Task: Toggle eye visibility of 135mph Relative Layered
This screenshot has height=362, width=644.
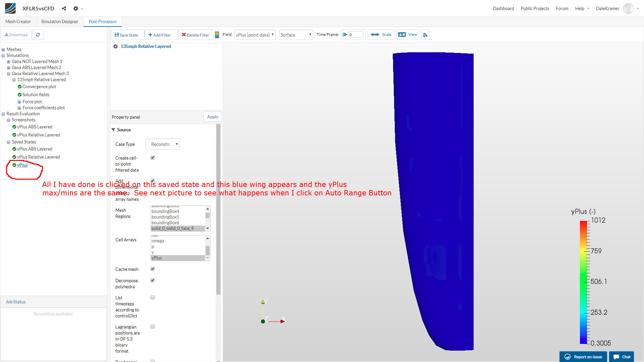Action: tap(115, 47)
